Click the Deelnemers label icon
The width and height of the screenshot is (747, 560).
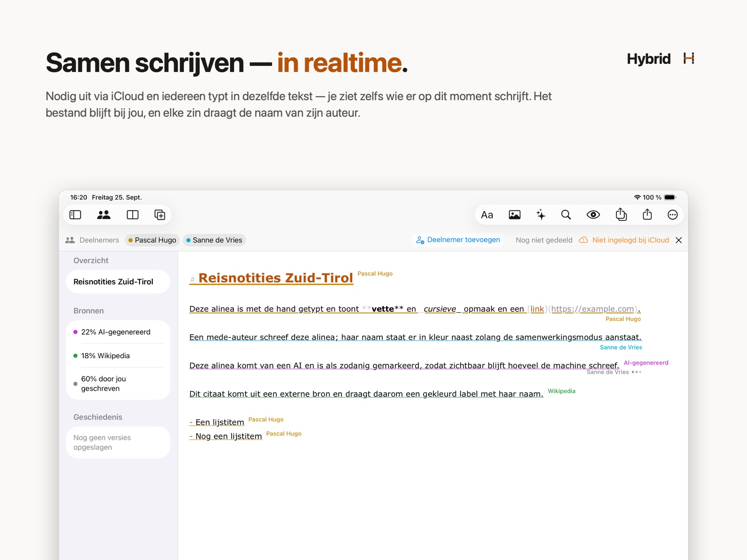pos(70,240)
